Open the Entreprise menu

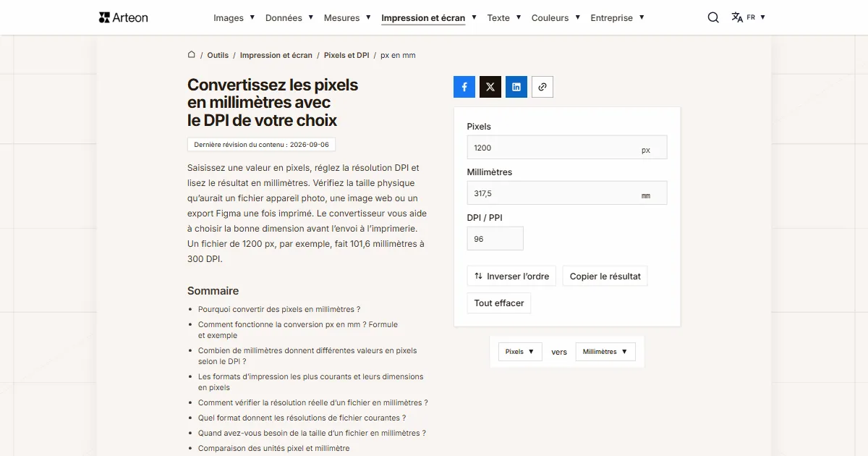coord(617,17)
